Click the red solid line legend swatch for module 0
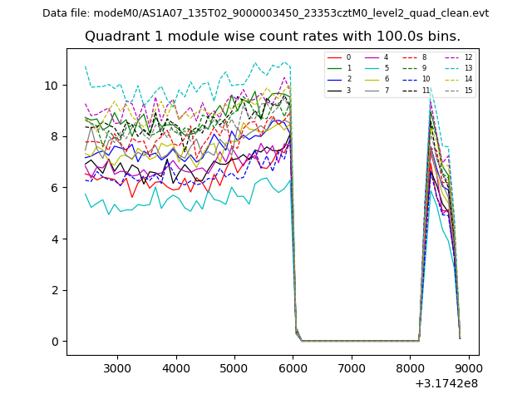 336,57
